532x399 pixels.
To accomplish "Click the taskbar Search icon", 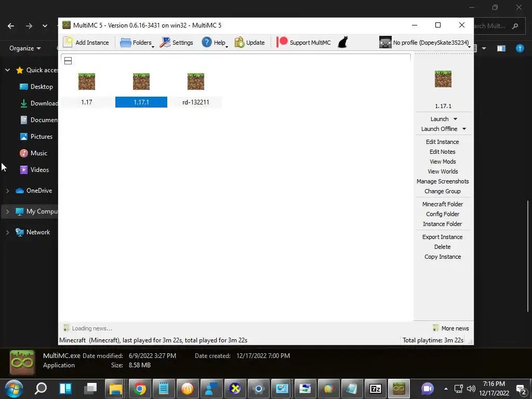I will click(x=41, y=388).
